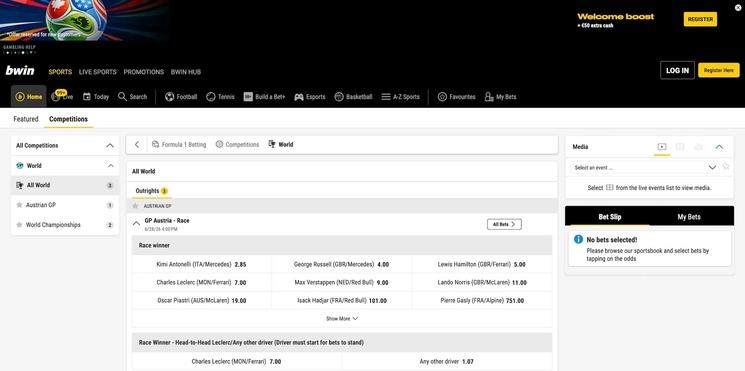Open Live events with 99+ badge
The height and width of the screenshot is (371, 745).
pos(62,96)
